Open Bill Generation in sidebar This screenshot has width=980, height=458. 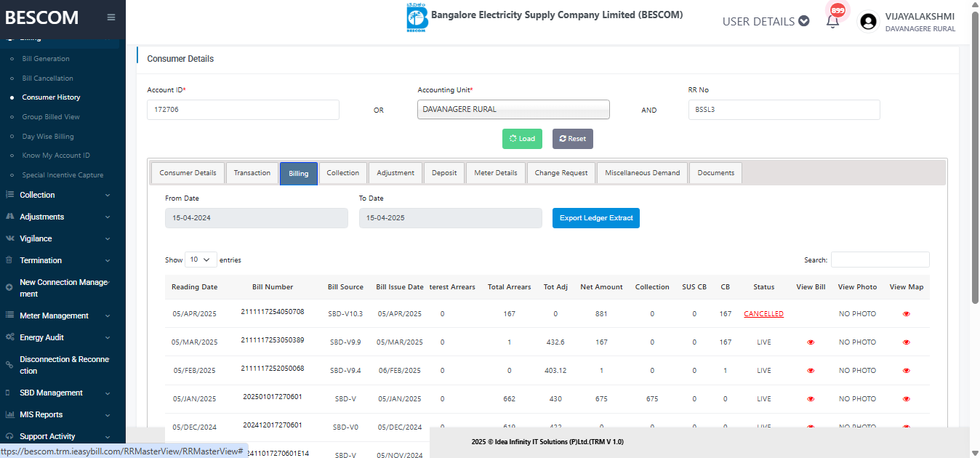point(46,59)
